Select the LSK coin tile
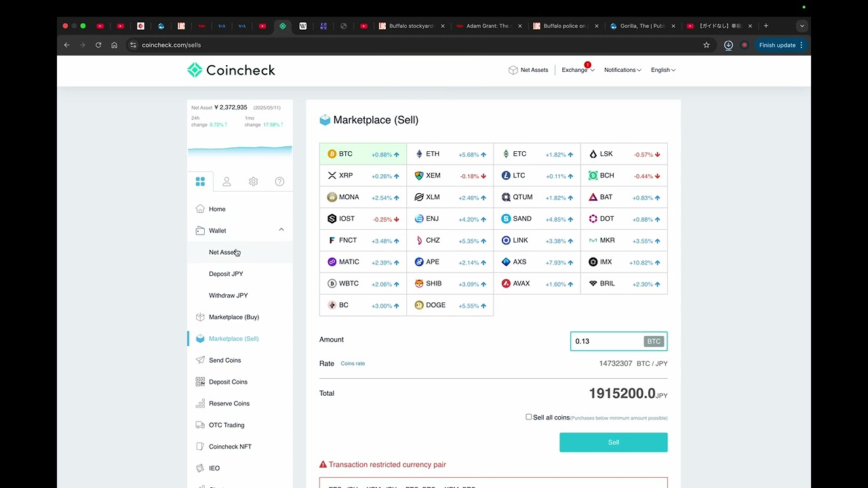 click(624, 155)
